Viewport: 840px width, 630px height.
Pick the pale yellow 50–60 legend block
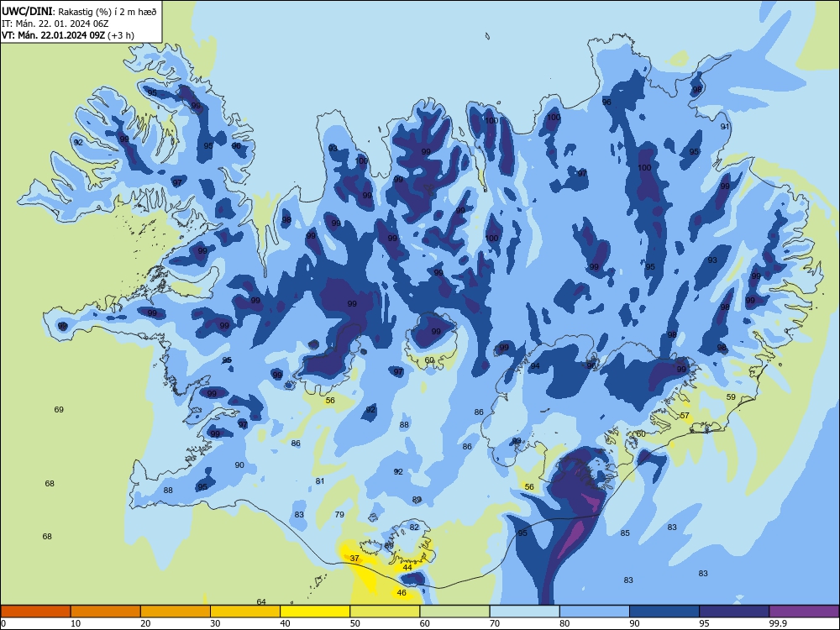(x=385, y=612)
